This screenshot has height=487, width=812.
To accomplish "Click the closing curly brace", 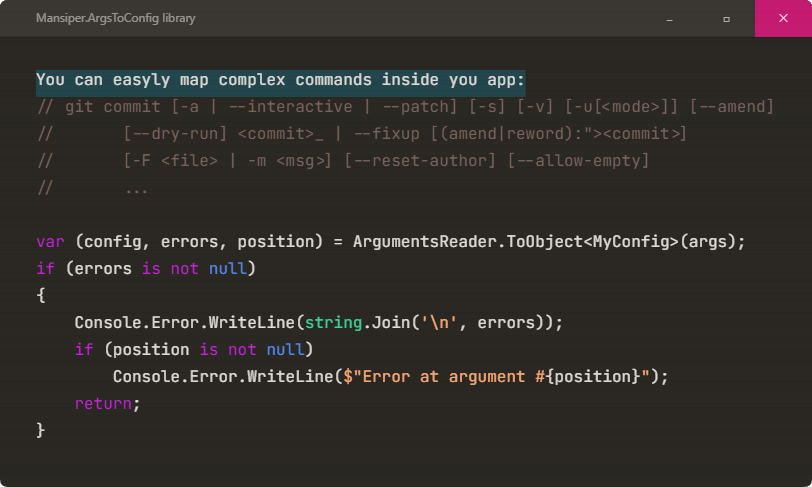I will point(41,431).
